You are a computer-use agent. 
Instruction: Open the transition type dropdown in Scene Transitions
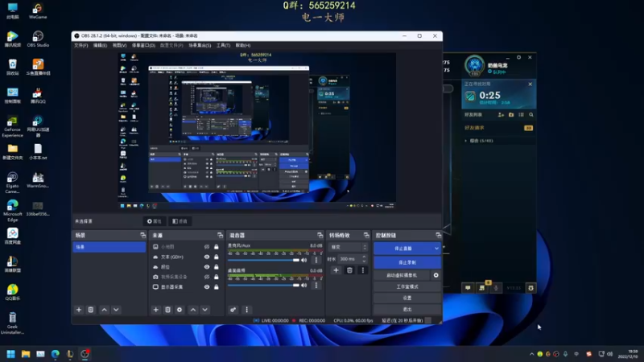[x=348, y=247]
